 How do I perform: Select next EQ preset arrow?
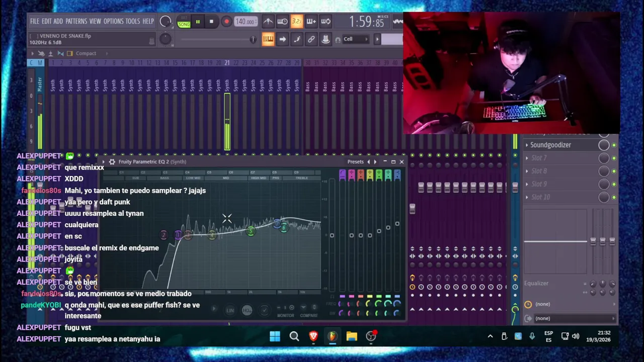coord(375,162)
